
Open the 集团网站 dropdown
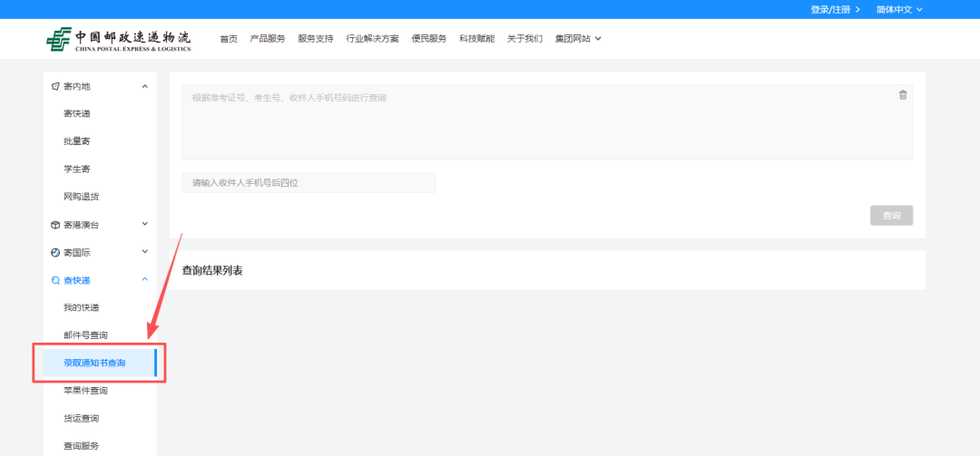pyautogui.click(x=578, y=39)
